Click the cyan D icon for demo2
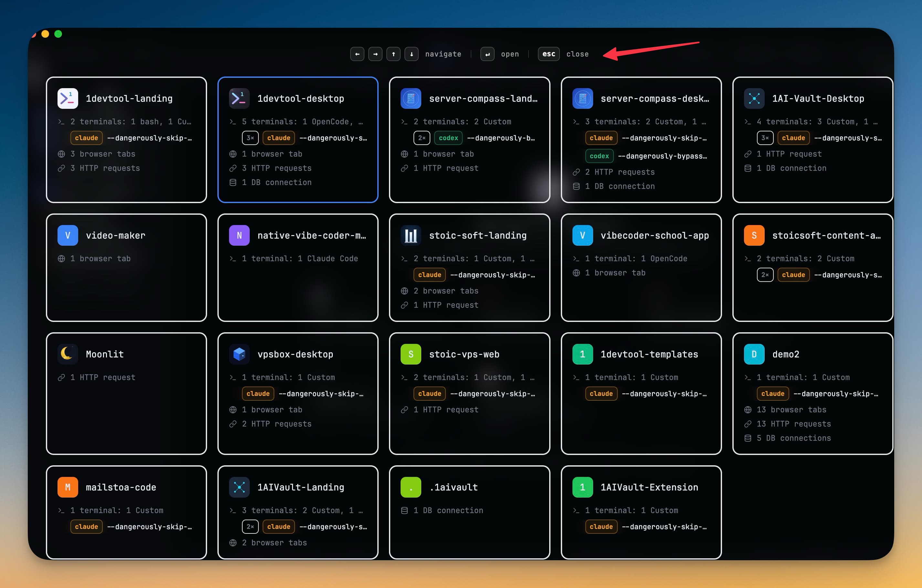 point(754,354)
